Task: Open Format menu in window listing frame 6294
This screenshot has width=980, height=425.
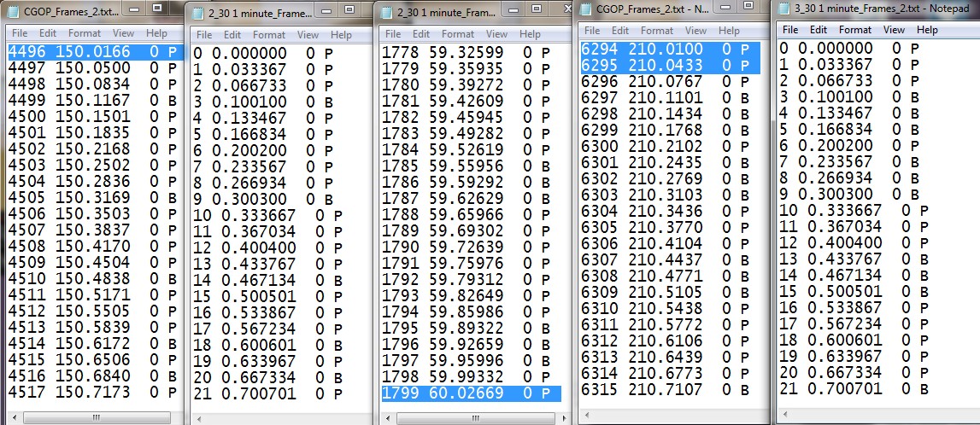Action: click(x=657, y=31)
